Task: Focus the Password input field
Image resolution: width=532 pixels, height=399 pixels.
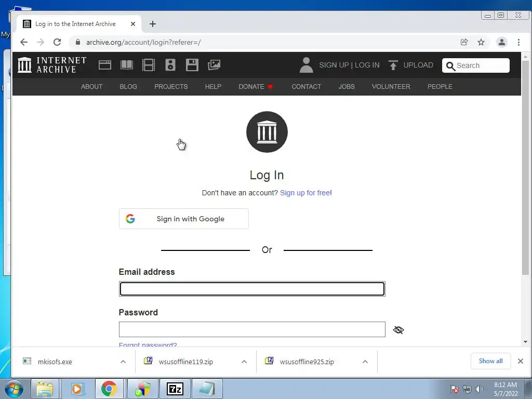Action: 252,329
